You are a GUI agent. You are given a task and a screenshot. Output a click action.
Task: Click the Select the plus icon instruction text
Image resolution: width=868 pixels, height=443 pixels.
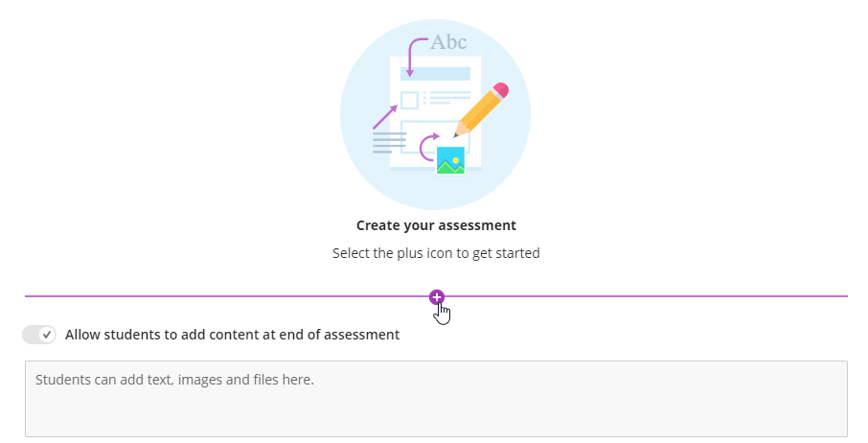click(436, 254)
